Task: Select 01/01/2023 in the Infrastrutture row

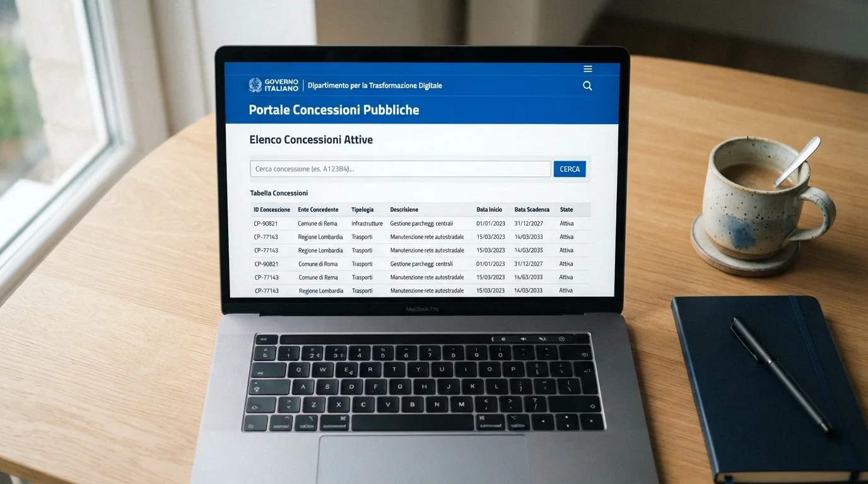Action: click(491, 224)
